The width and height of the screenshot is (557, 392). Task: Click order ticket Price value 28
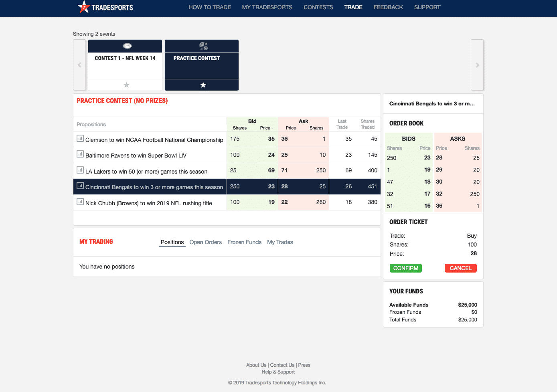[x=474, y=253]
